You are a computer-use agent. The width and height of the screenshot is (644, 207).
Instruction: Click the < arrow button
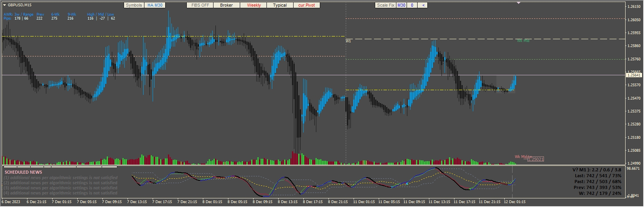(423, 5)
